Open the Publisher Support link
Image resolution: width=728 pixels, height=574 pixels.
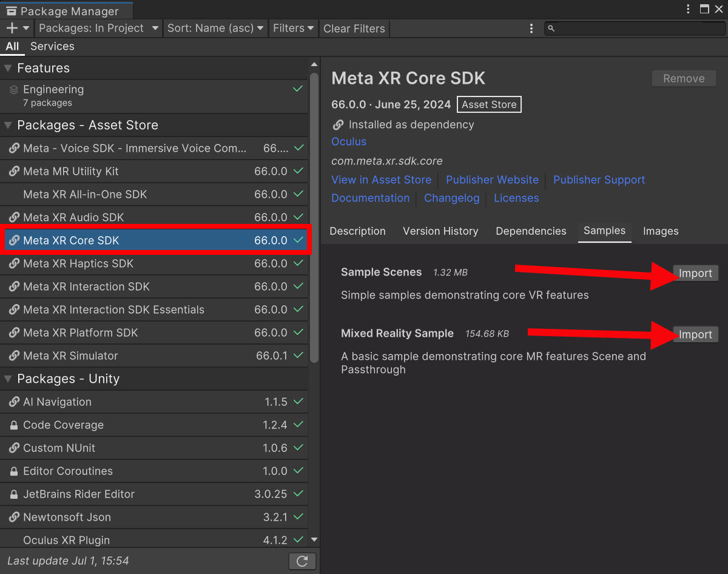(599, 180)
